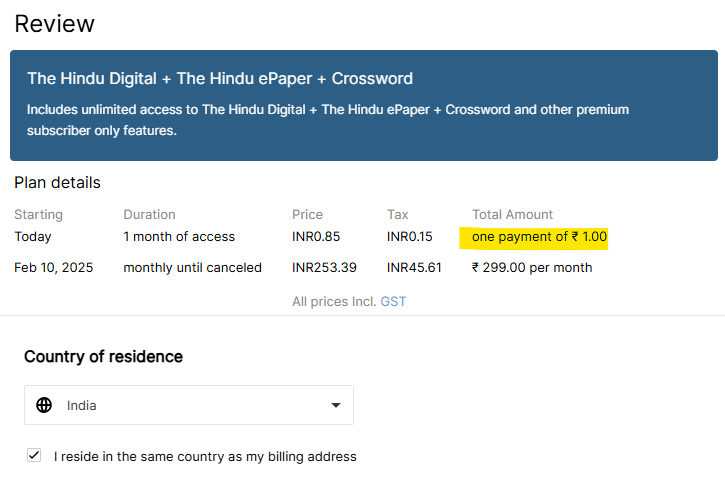This screenshot has height=485, width=725.
Task: Click the Duration column header
Action: (149, 215)
